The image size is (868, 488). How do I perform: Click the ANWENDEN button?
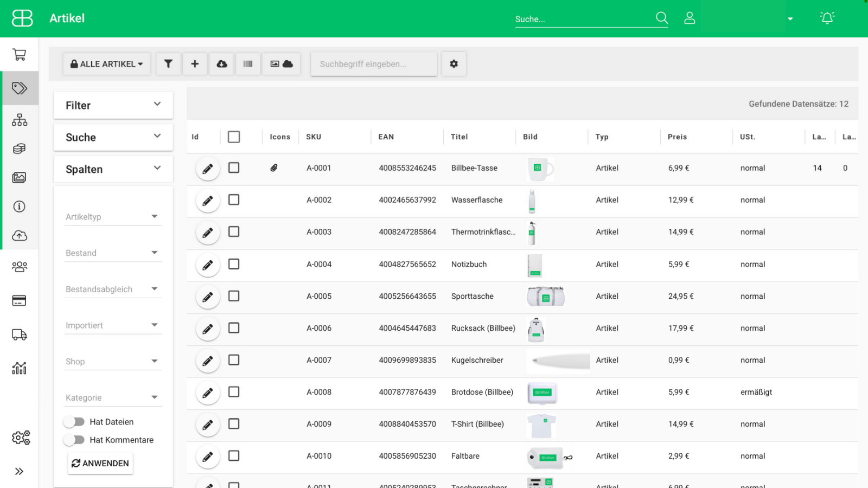[x=100, y=463]
